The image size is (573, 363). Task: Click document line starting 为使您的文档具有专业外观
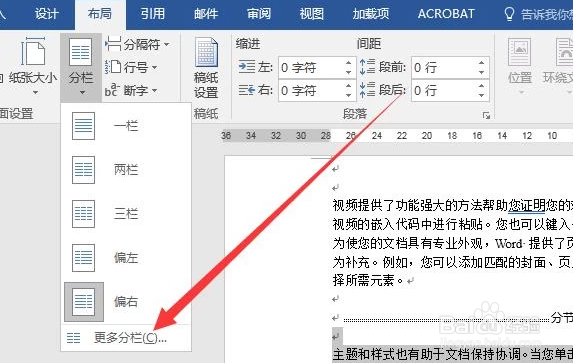[x=452, y=243]
